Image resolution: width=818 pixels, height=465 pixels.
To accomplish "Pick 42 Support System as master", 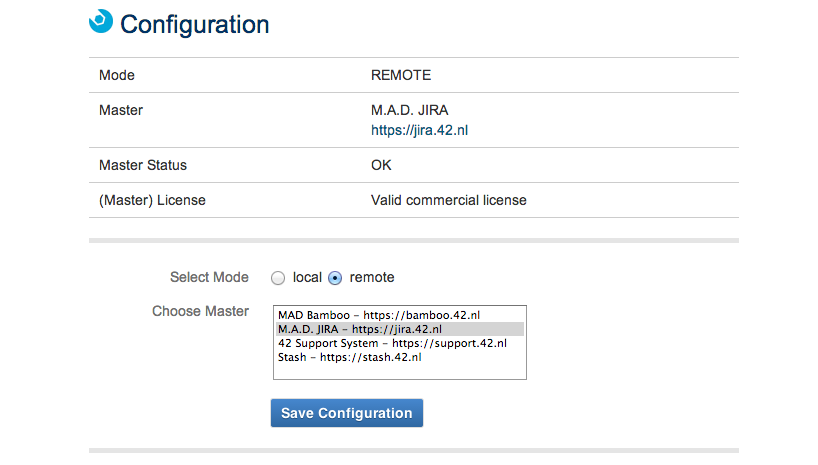I will [392, 343].
